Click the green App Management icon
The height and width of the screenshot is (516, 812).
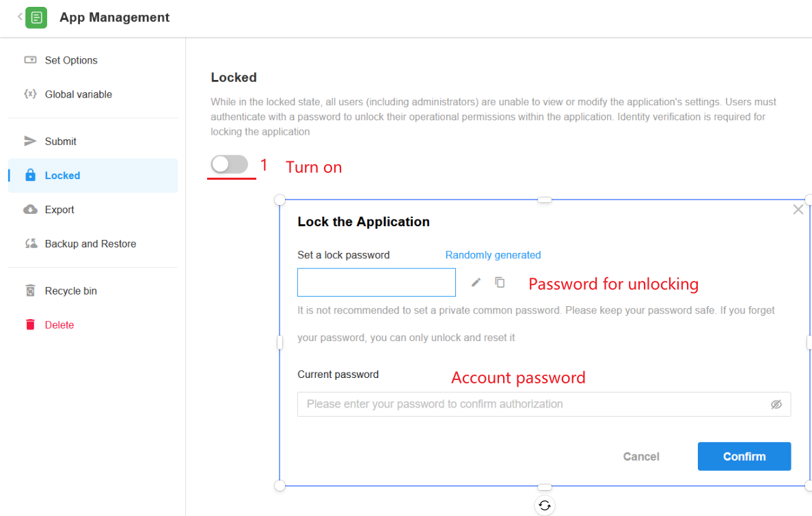(x=36, y=18)
